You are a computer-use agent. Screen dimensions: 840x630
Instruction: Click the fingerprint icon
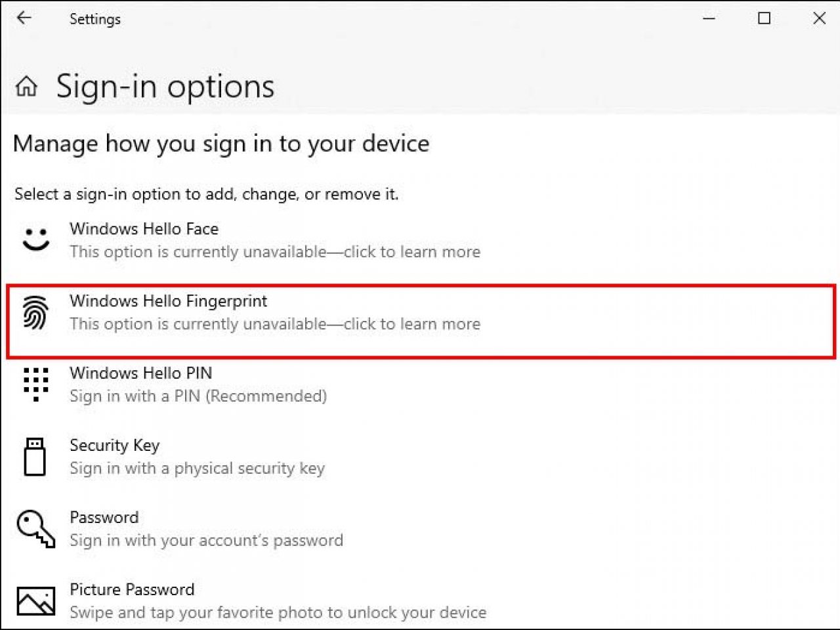click(35, 312)
